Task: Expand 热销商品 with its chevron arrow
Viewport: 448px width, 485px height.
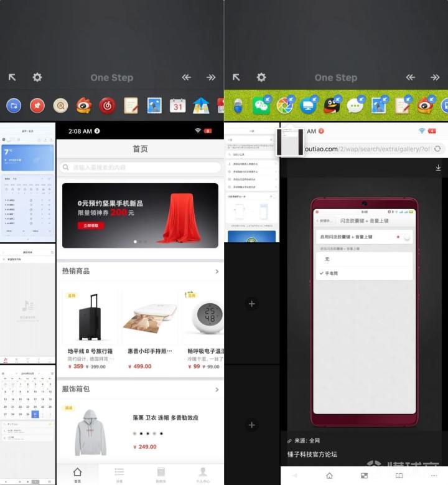Action: [217, 271]
